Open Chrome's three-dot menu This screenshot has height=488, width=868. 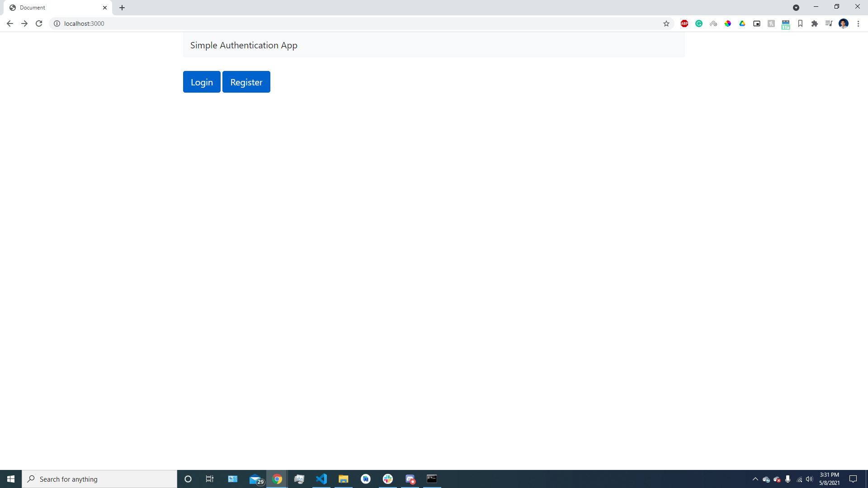(859, 23)
